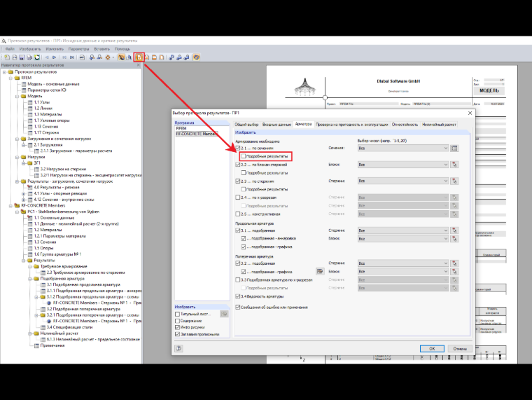The image size is (532, 400).
Task: Go to previous page with left arrow
Action: (47, 57)
